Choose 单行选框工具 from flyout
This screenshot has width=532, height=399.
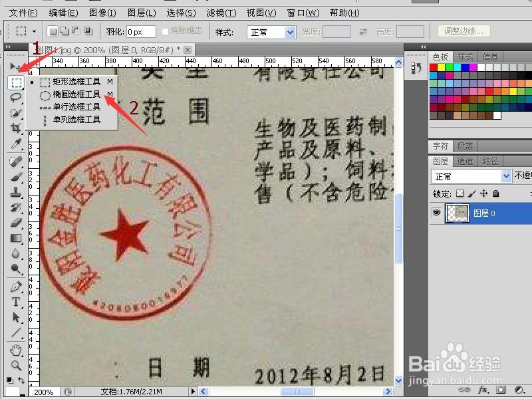point(76,107)
